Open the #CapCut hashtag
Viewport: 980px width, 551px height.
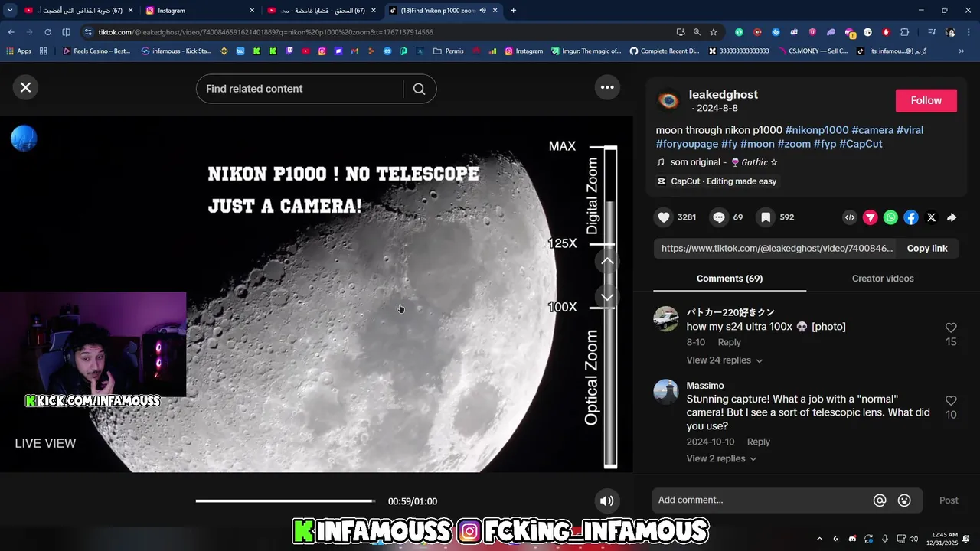click(861, 144)
